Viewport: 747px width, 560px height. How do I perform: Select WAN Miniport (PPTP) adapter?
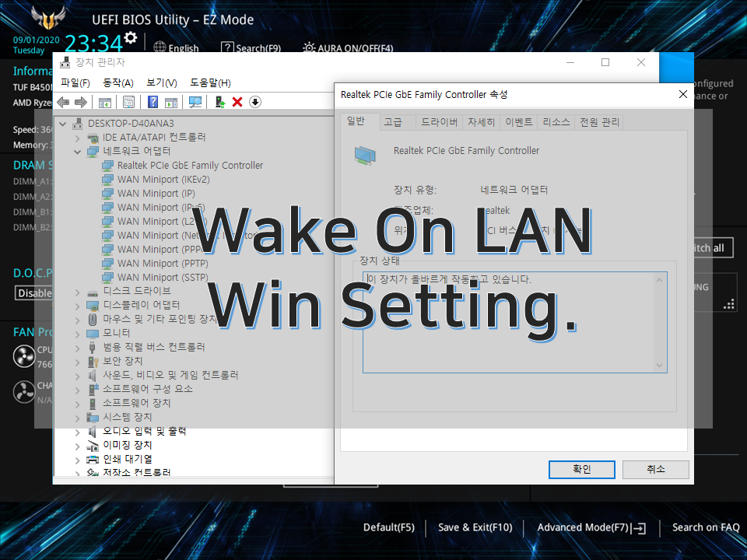pos(163,264)
